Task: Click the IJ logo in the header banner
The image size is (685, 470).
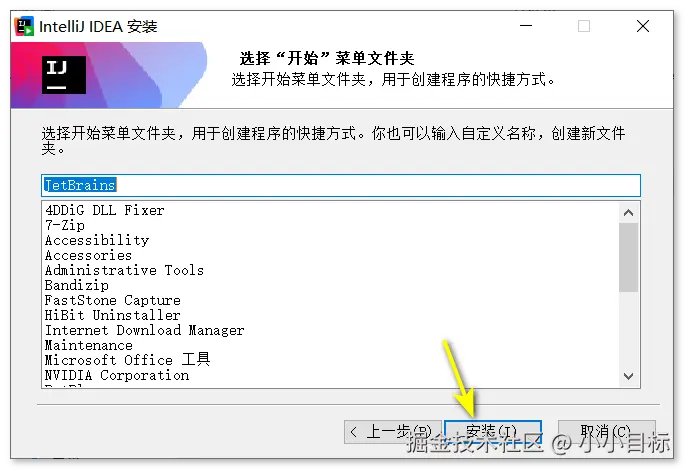Action: (64, 75)
